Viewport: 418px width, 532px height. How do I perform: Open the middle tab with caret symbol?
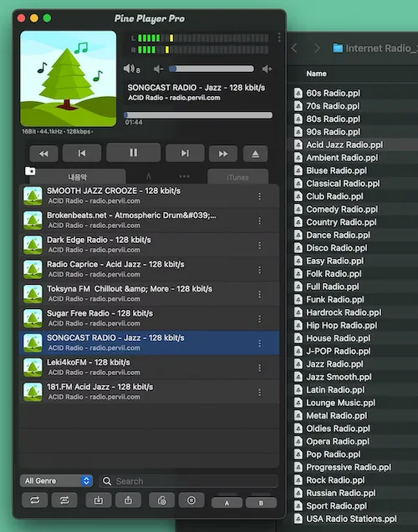[x=148, y=176]
